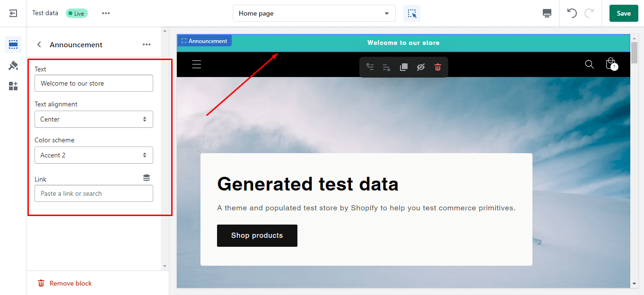Screen dimensions: 644x295
Task: Select the Sections panel icon
Action: [13, 44]
